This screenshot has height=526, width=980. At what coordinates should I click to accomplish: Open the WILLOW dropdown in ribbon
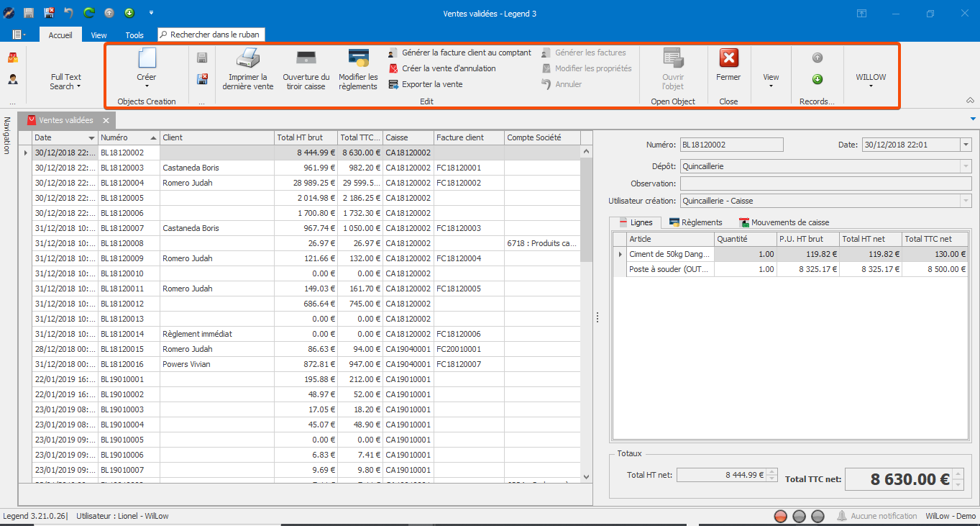(871, 81)
